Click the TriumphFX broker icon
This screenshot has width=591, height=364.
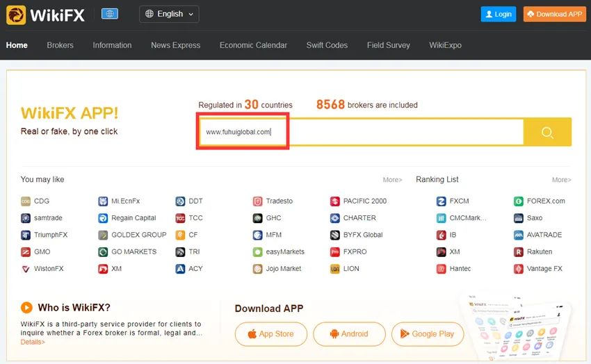click(x=26, y=235)
